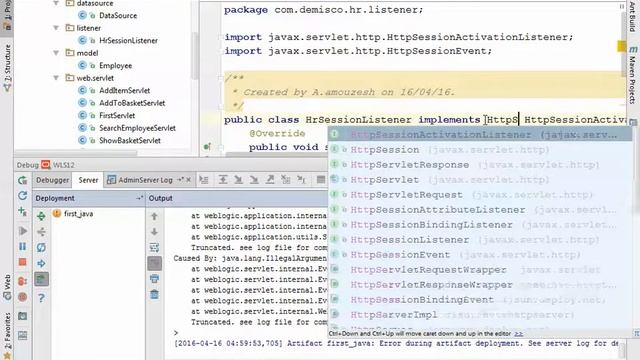Choose HttpSessionBindingListener completion suggestion
This screenshot has width=640, height=360.
coord(480,225)
